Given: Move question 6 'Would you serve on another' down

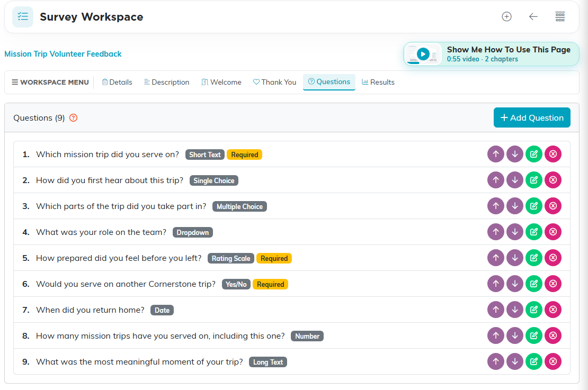Looking at the screenshot, I should 515,283.
